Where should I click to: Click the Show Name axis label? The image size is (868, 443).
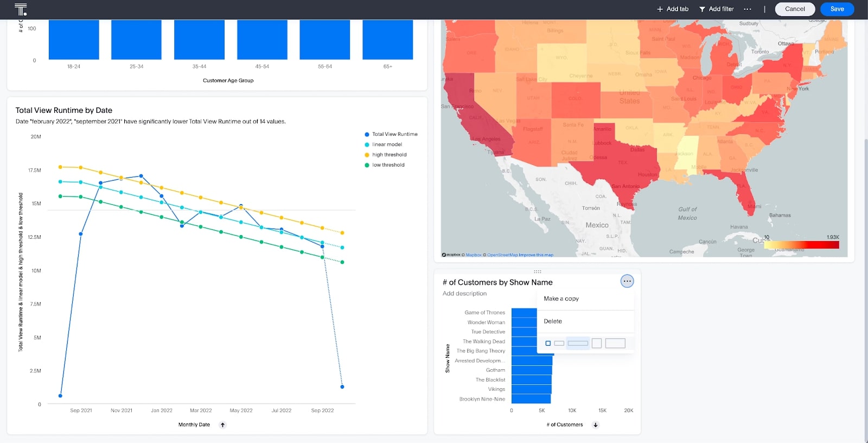[448, 358]
